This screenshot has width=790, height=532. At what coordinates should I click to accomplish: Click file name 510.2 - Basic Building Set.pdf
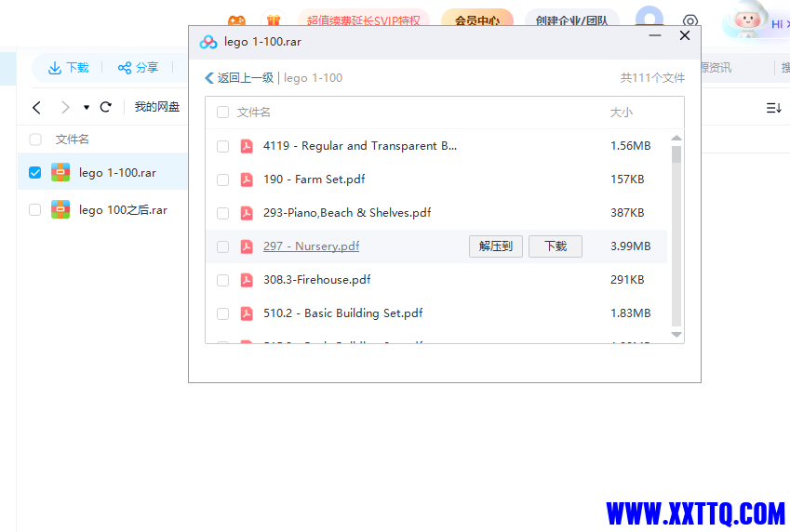[342, 313]
